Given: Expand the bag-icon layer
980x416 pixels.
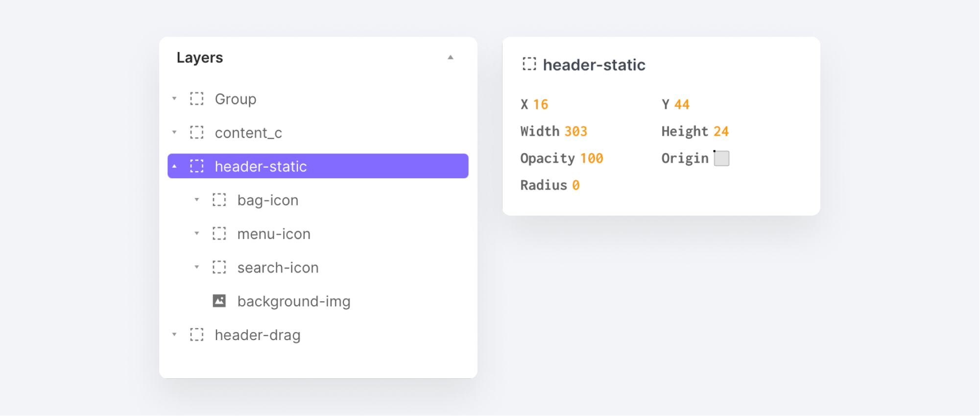Looking at the screenshot, I should [197, 200].
